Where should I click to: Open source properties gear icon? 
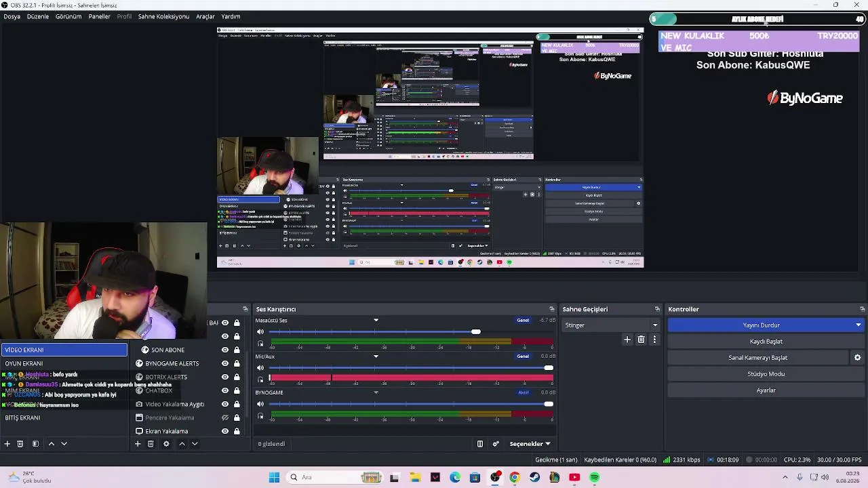[166, 444]
